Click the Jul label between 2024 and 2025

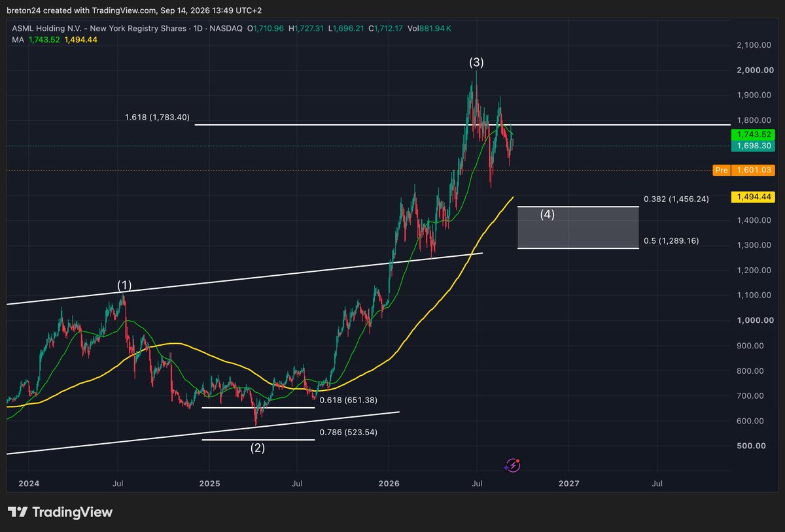118,484
